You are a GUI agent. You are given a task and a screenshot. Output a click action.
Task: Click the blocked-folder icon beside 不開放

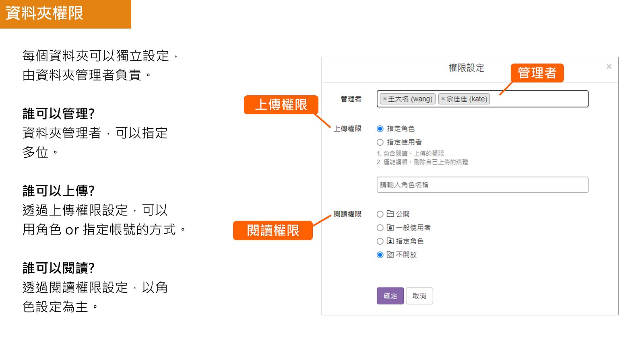click(390, 255)
